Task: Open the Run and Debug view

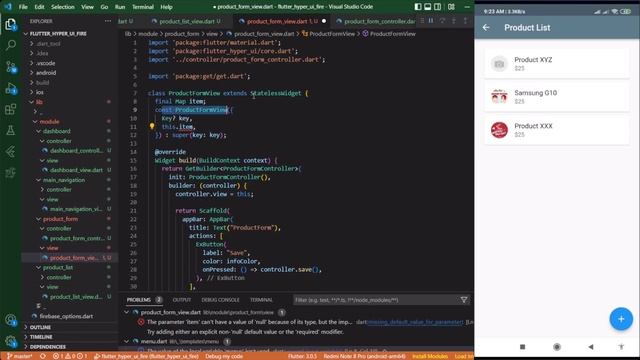Action: tap(11, 88)
